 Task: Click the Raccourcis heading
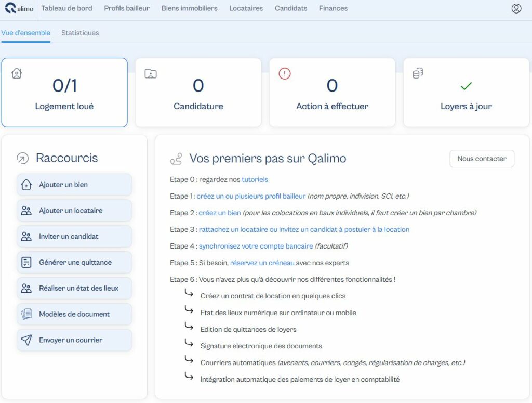click(67, 158)
